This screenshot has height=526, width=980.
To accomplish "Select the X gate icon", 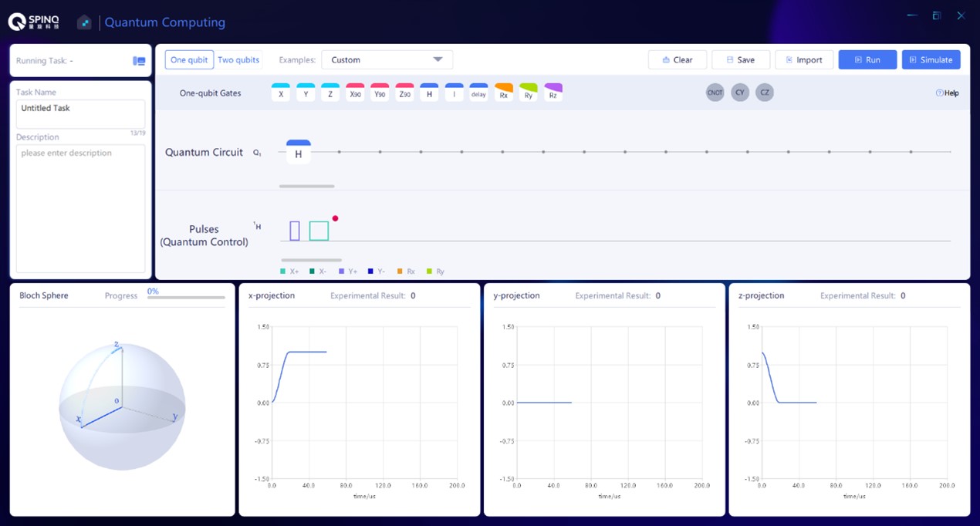I will [x=281, y=93].
